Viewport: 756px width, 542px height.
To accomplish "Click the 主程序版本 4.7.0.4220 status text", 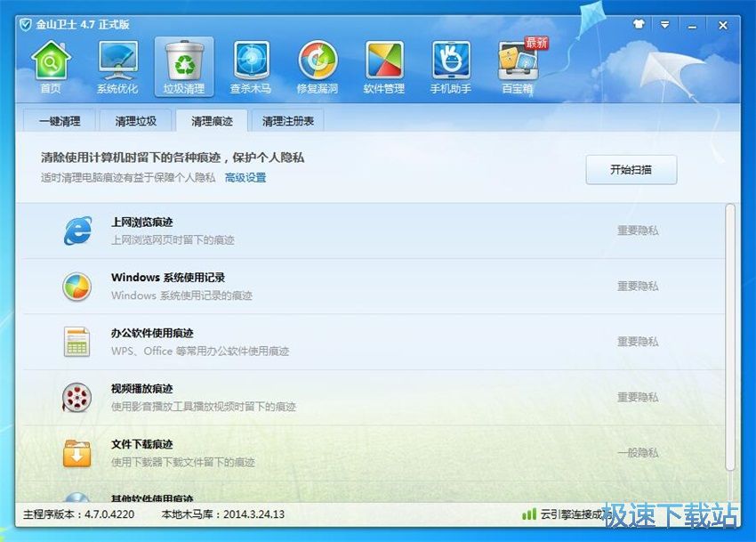I will tap(78, 514).
